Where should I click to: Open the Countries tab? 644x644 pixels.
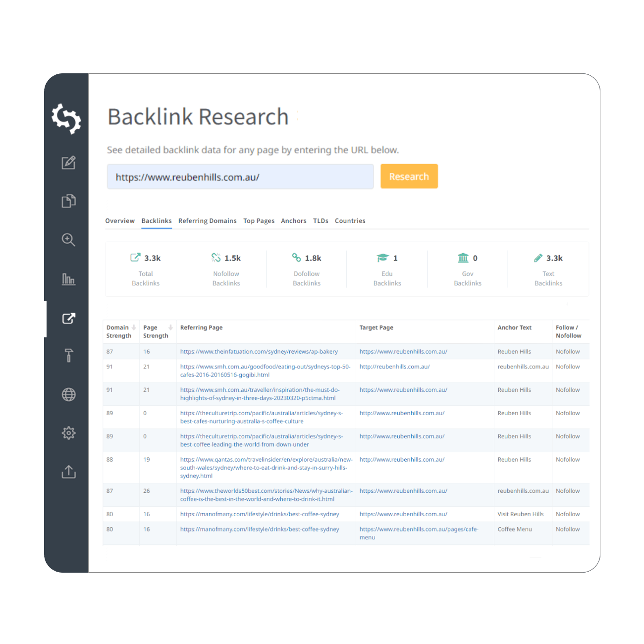tap(350, 221)
